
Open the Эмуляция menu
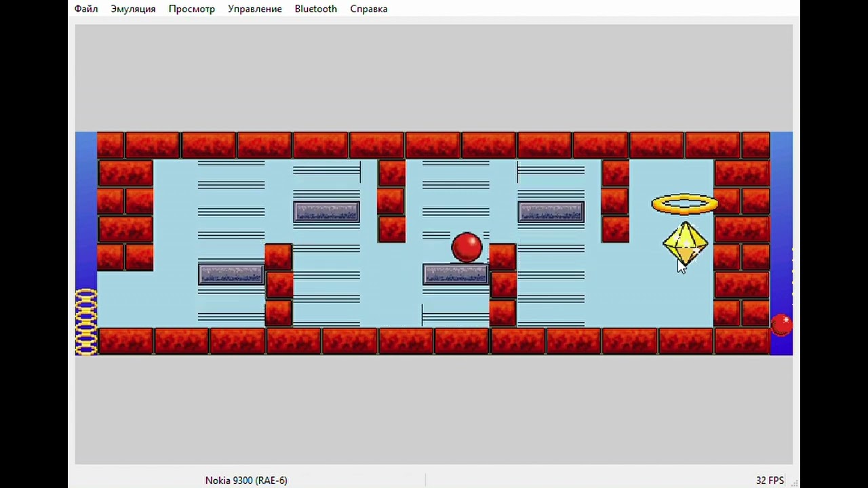(x=133, y=9)
